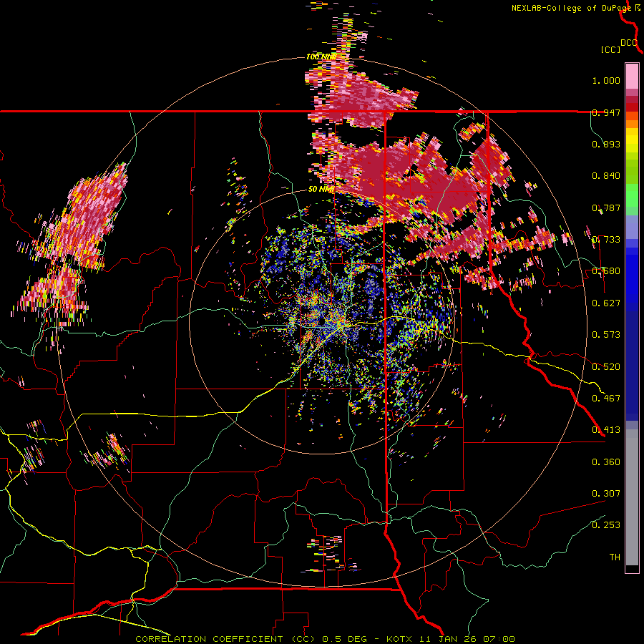Select the 0.413 scale value

[606, 430]
